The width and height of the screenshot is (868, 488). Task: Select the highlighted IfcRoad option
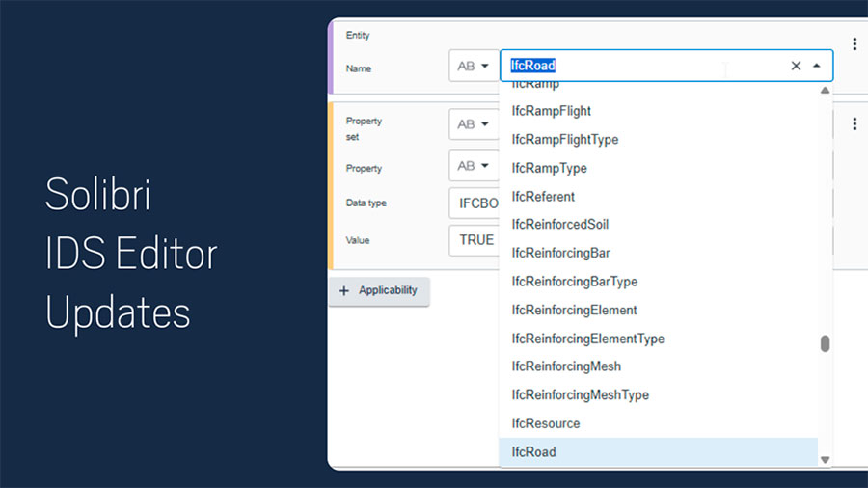pos(534,451)
